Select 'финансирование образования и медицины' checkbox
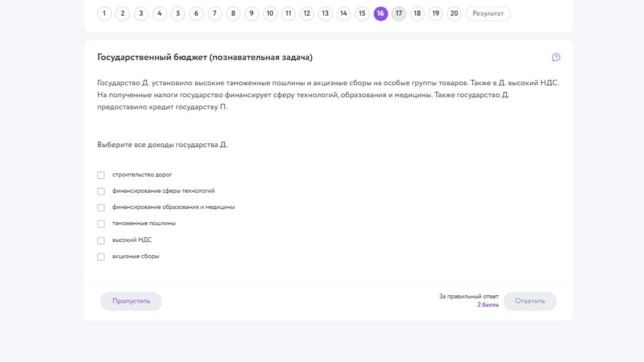 tap(101, 208)
